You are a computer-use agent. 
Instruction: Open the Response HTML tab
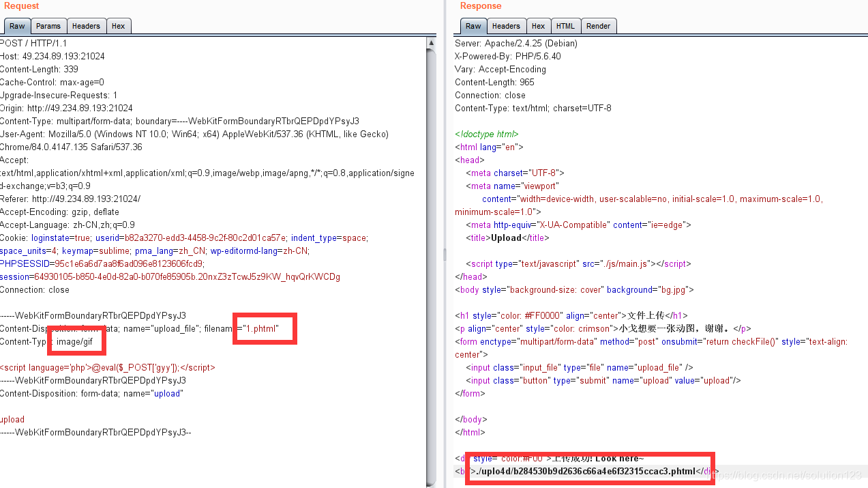(x=565, y=26)
